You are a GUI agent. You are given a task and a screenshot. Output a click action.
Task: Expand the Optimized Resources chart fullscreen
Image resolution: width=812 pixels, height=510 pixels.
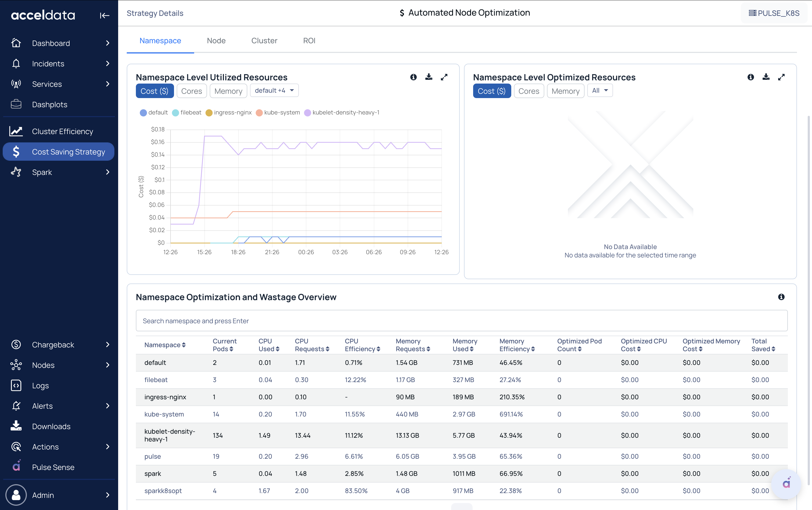click(x=781, y=77)
